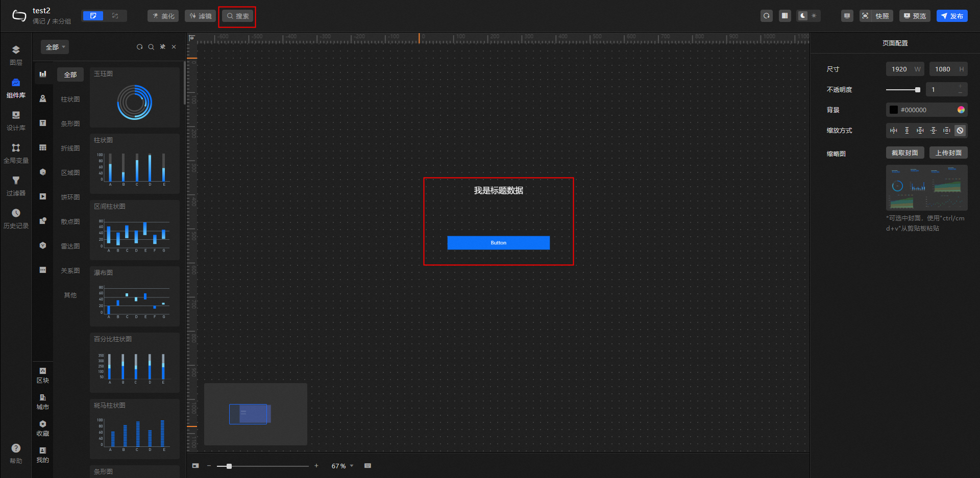Adjust the 不透明度 opacity slider handle
The width and height of the screenshot is (980, 478).
[x=918, y=90]
